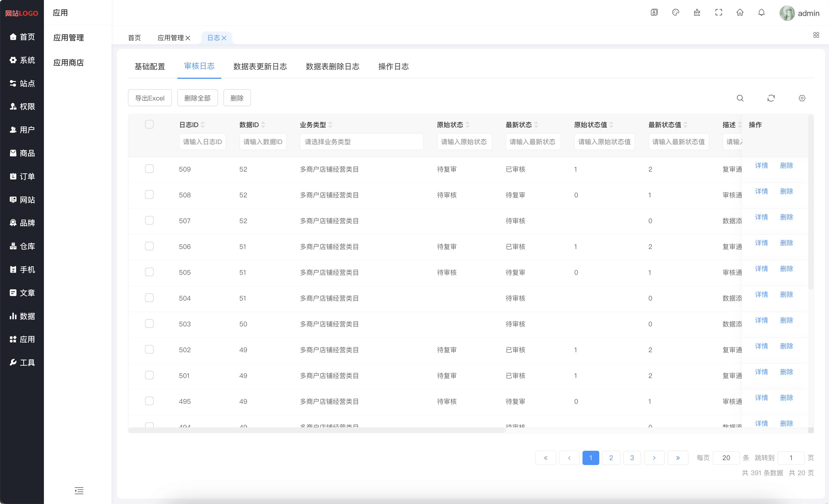Click the 导出Excel button

150,98
